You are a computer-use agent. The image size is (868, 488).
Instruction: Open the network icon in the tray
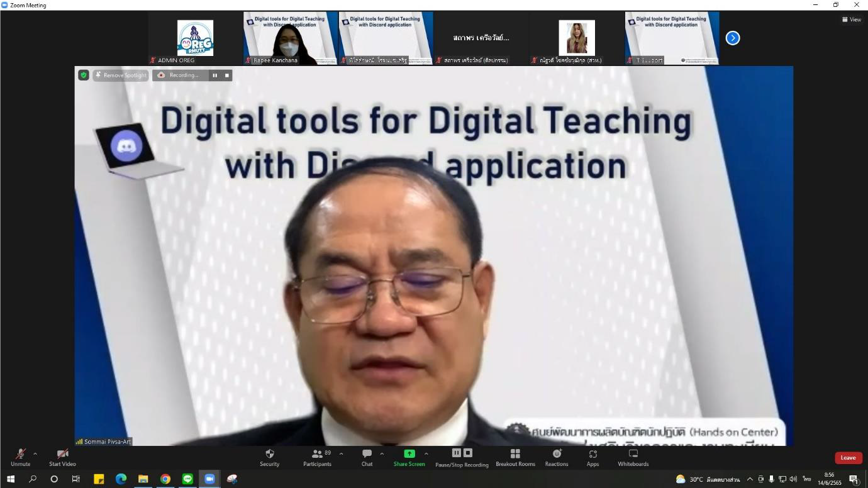click(x=782, y=479)
